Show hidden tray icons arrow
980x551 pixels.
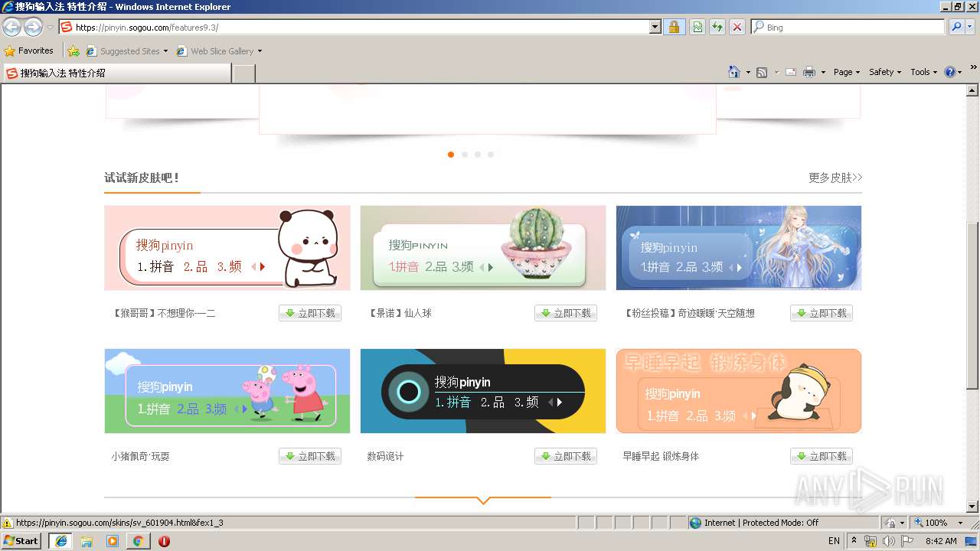[854, 541]
